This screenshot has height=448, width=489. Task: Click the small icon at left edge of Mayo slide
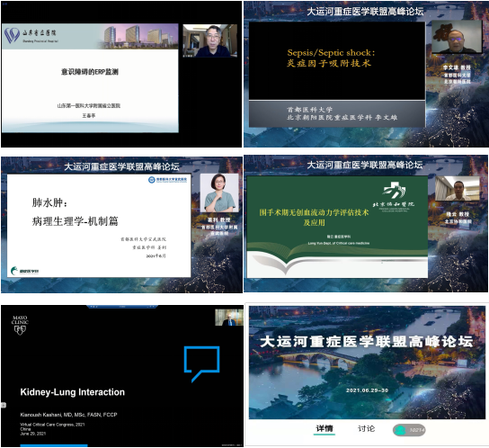tap(3, 405)
